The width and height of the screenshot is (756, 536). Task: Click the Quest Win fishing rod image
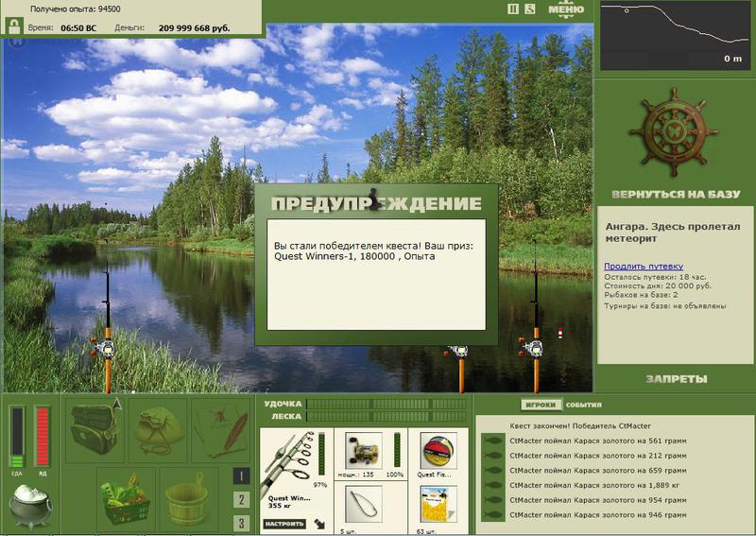click(288, 462)
